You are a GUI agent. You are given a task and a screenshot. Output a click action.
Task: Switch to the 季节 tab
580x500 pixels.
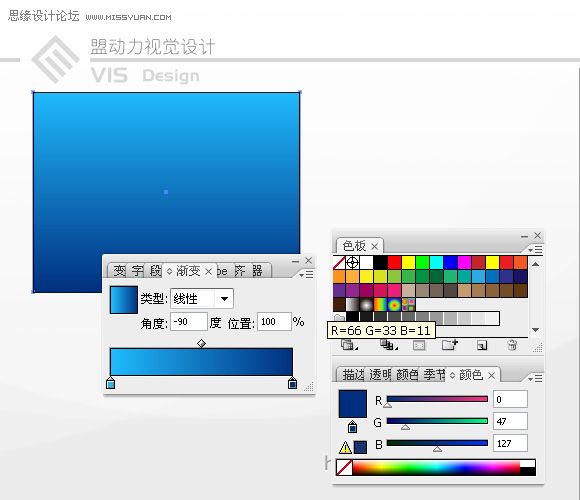coord(434,375)
